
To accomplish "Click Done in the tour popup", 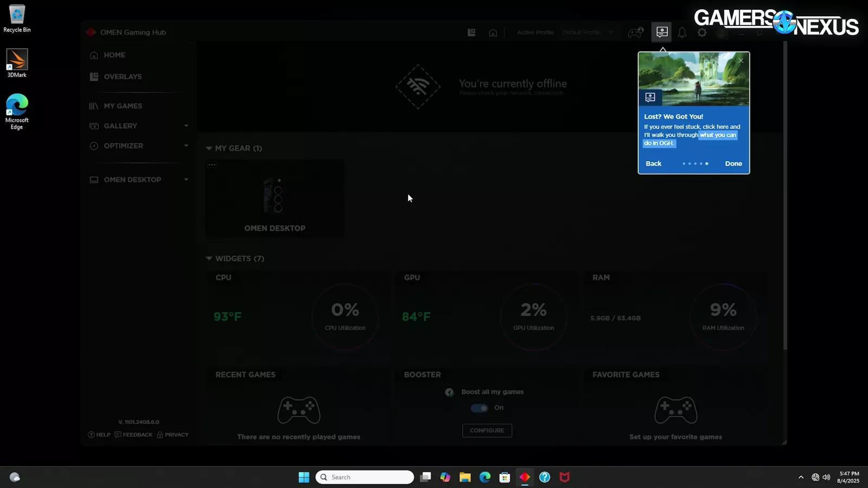I will pyautogui.click(x=733, y=163).
